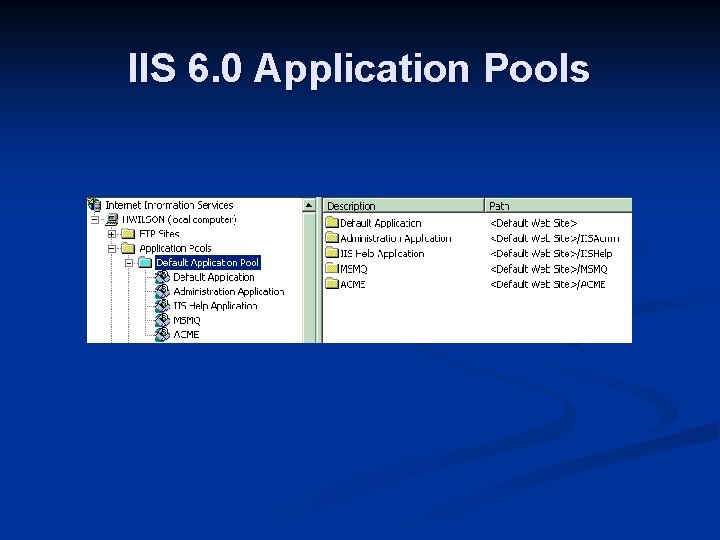Click the gear icon beside Administration Application in tree
720x540 pixels.
(162, 291)
